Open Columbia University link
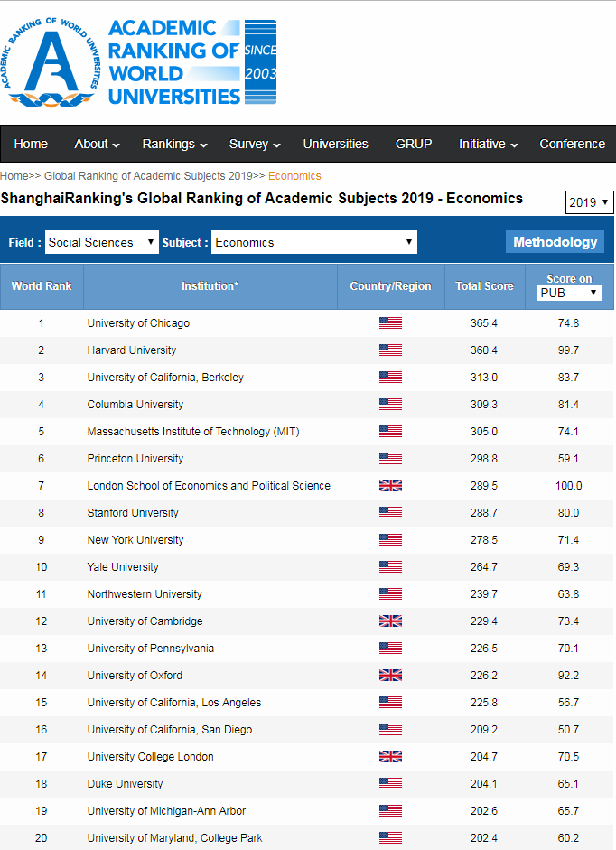Image resolution: width=616 pixels, height=850 pixels. coord(135,405)
